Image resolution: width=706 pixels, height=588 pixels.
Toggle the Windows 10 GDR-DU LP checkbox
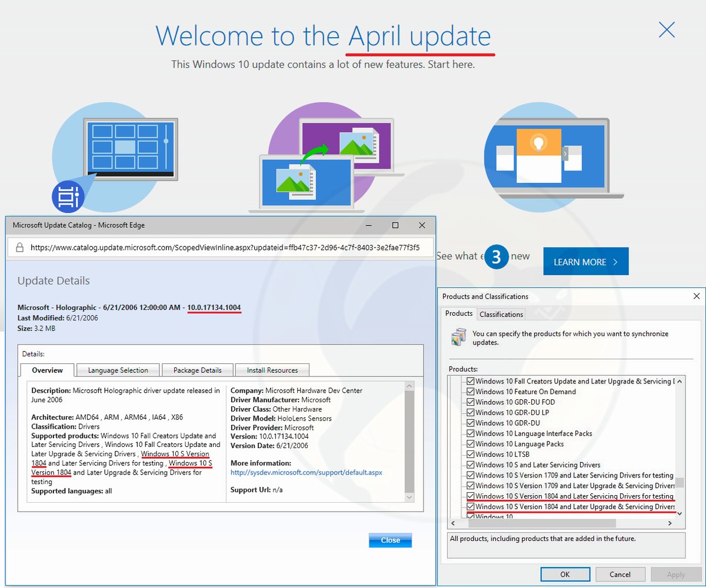point(471,412)
